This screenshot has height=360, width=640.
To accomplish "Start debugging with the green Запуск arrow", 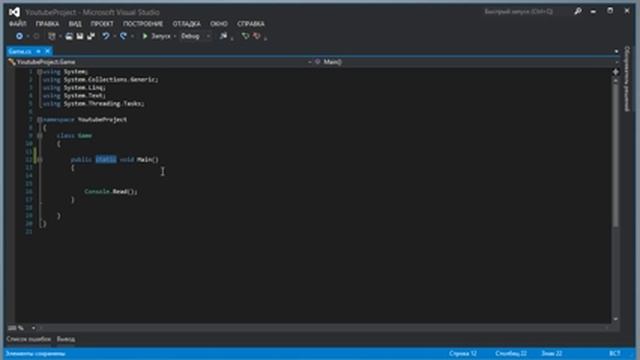I will (x=144, y=36).
